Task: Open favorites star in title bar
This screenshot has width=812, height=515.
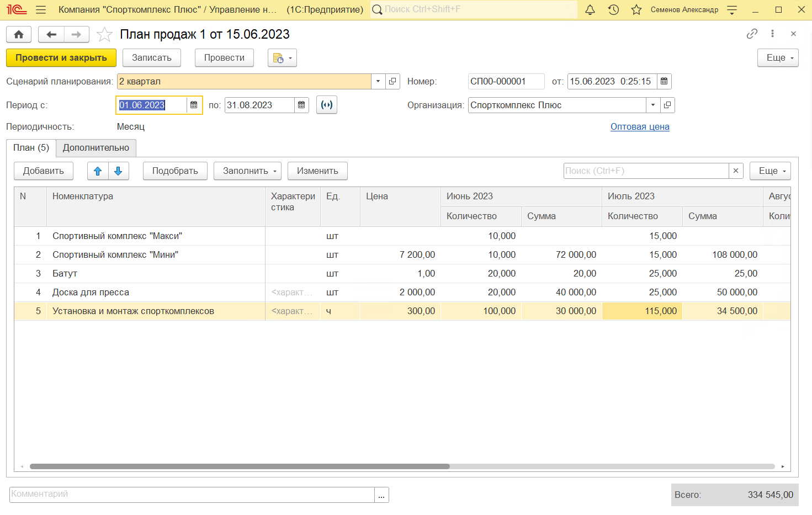Action: pos(636,10)
